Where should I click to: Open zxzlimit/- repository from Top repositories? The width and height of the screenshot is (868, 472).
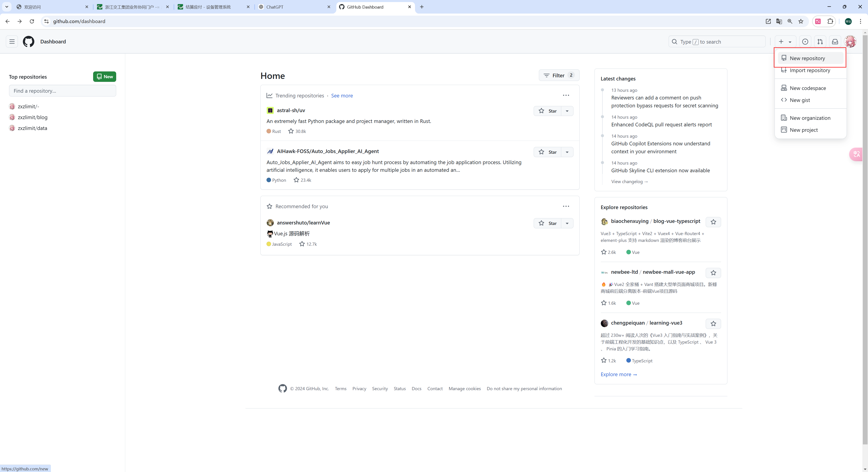click(28, 106)
